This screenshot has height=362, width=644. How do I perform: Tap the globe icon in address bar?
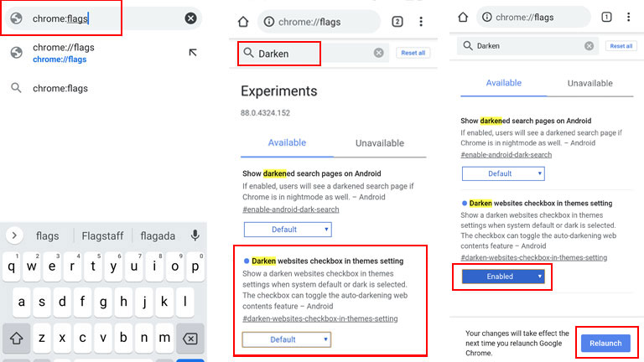(x=17, y=18)
